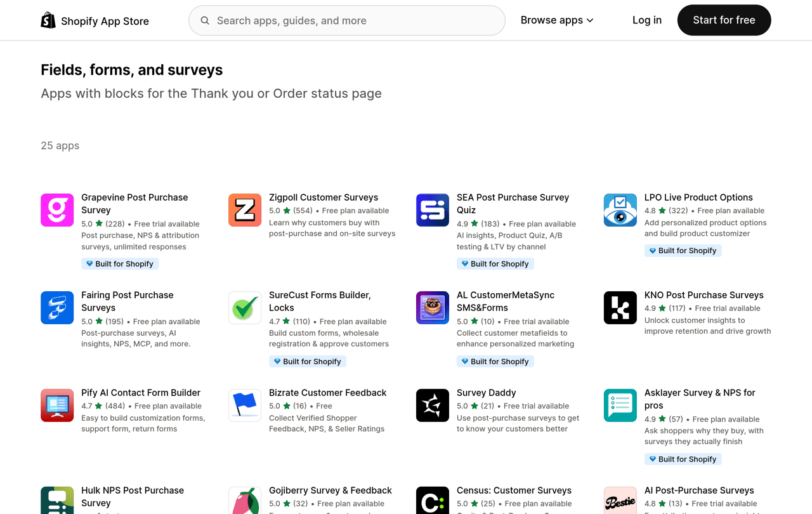Click the Log in link
Viewport: 812px width, 514px height.
[647, 20]
